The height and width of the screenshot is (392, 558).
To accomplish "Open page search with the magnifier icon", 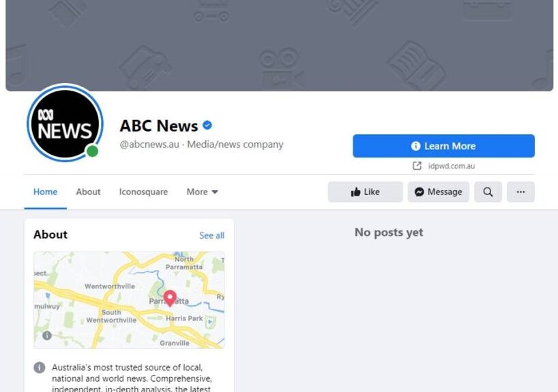I will 488,192.
